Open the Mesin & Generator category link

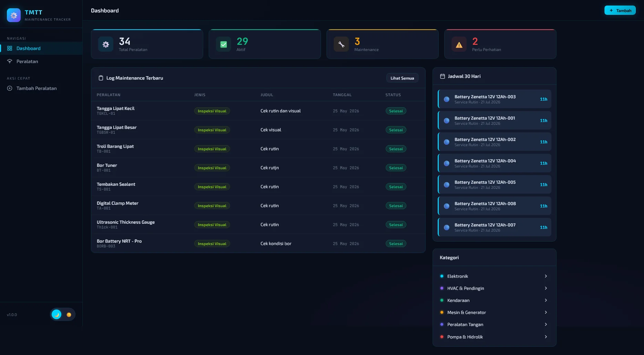pos(494,312)
